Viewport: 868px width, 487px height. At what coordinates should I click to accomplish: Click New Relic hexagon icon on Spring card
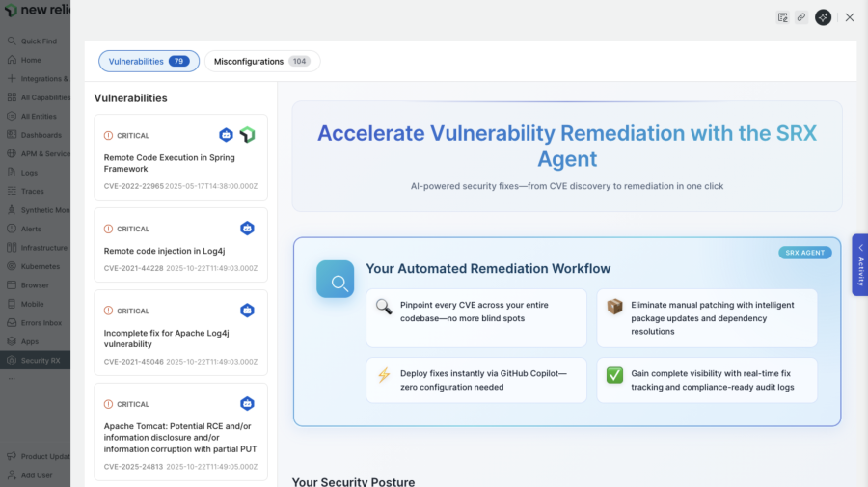point(248,135)
